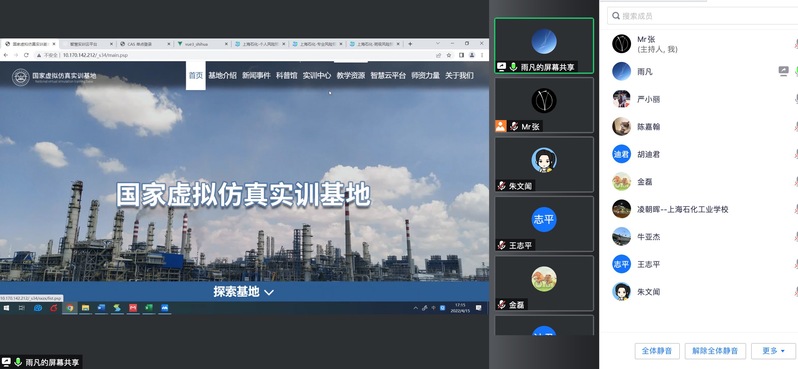The height and width of the screenshot is (369, 798).
Task: Toggle 金磊's muted microphone on video tile
Action: point(502,305)
